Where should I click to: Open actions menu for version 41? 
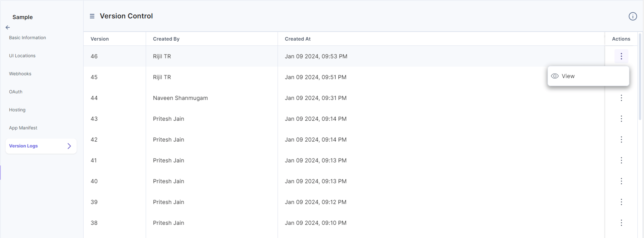(621, 160)
